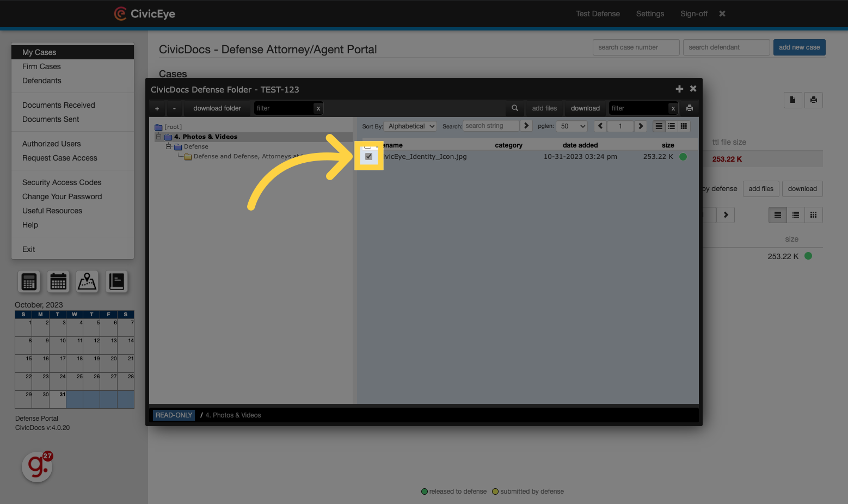
Task: Click add files in folder toolbar
Action: [x=544, y=108]
